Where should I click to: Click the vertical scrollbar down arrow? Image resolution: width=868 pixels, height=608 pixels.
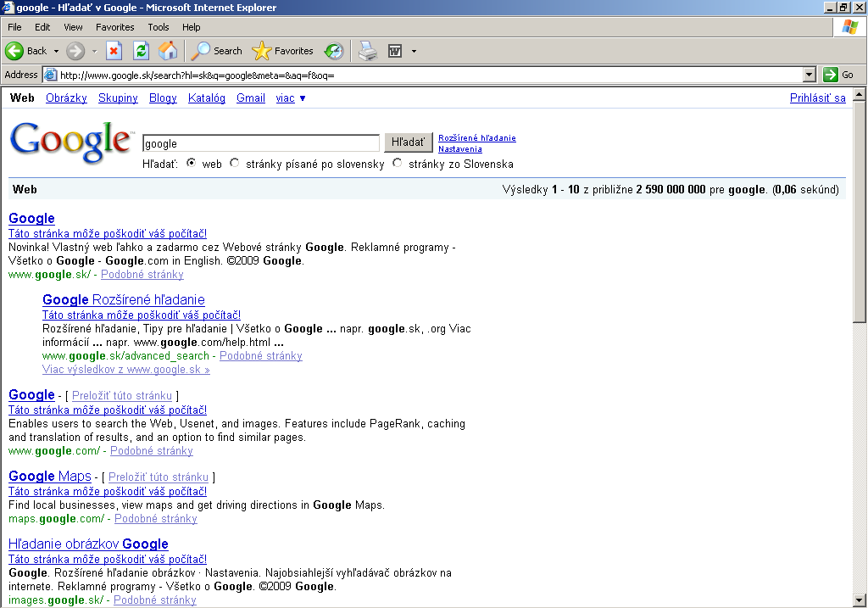click(x=860, y=600)
